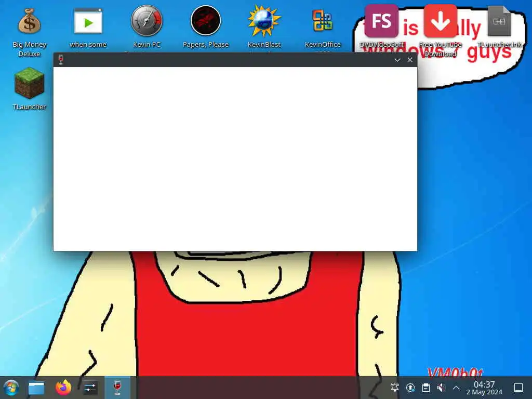Open clipboard tray icon

click(x=426, y=388)
